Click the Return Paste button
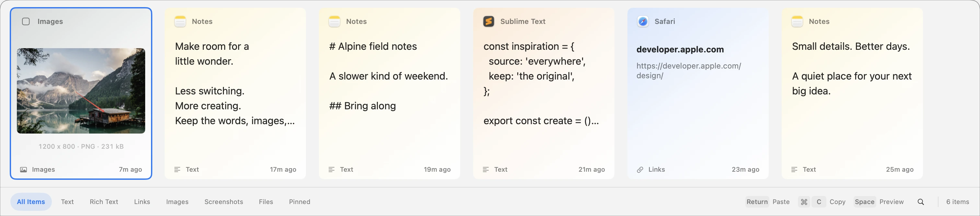 768,202
